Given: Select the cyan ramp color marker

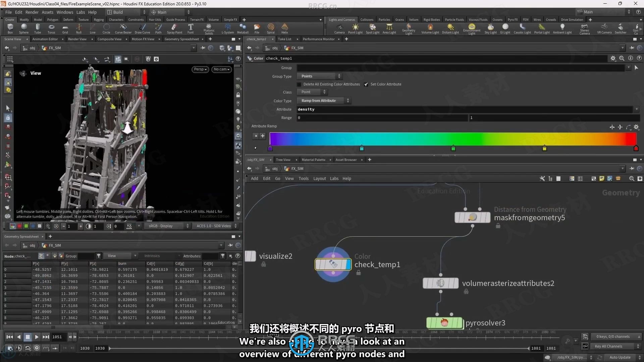Looking at the screenshot, I should 362,148.
